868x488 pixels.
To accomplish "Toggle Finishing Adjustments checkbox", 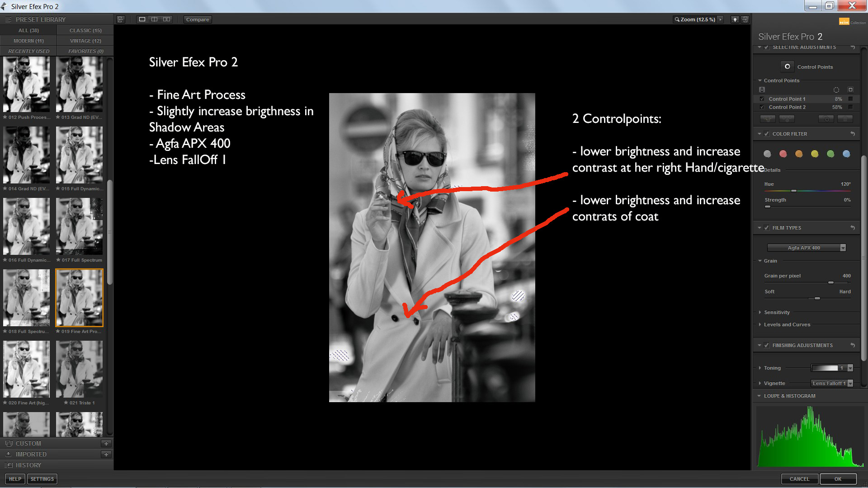I will click(767, 345).
